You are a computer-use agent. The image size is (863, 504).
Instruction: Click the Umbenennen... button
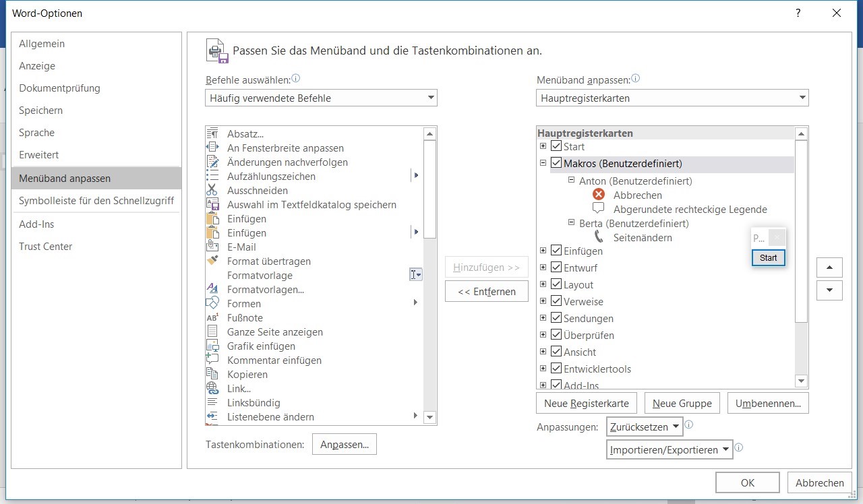768,403
